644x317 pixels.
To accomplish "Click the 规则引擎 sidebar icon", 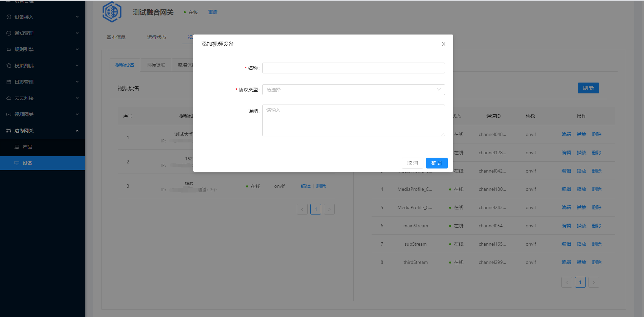I will (x=9, y=49).
